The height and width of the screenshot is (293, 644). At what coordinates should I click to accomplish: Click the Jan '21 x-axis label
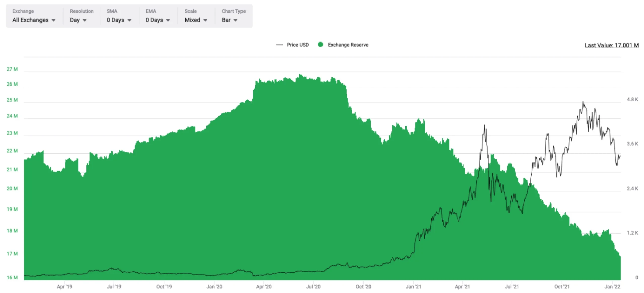click(x=413, y=287)
